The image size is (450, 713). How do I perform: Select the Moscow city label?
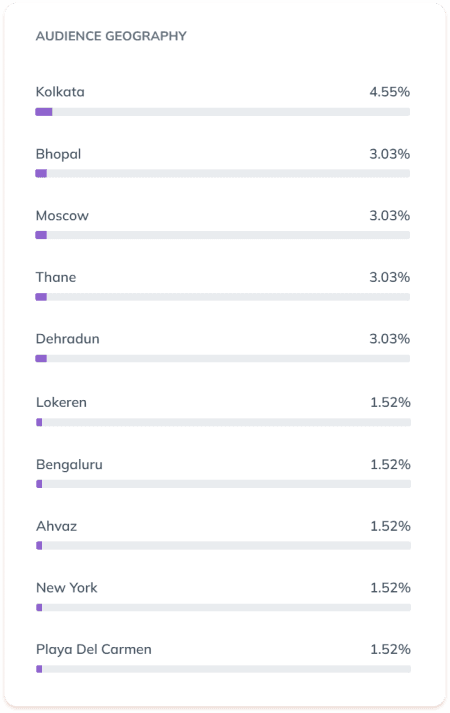coord(62,216)
